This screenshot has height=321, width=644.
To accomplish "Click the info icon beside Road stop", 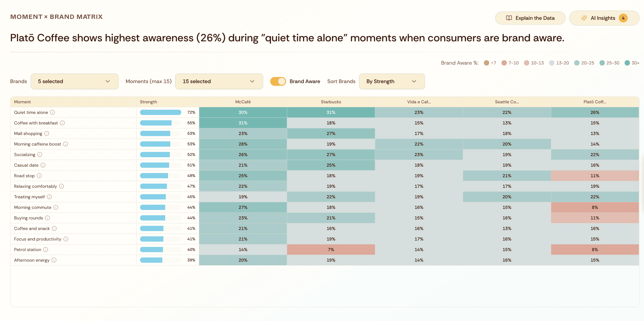I will 39,175.
